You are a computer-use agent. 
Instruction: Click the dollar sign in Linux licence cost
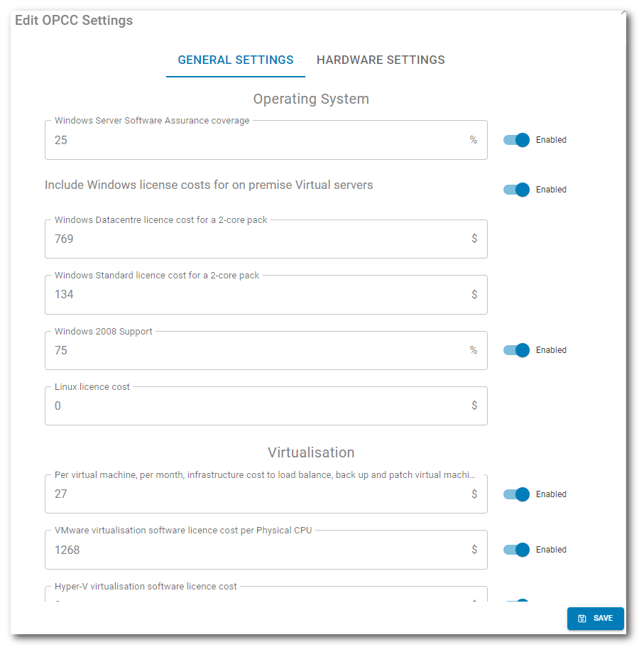[x=474, y=406]
